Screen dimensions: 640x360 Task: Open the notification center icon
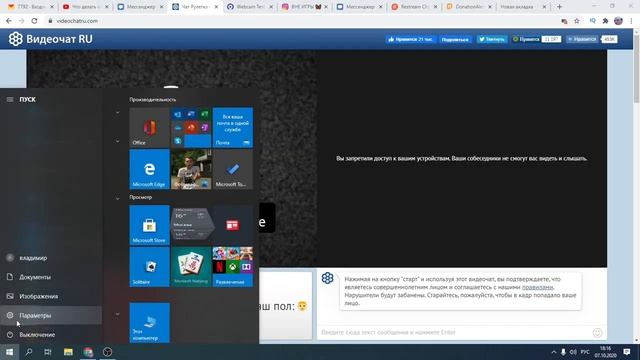coord(627,352)
